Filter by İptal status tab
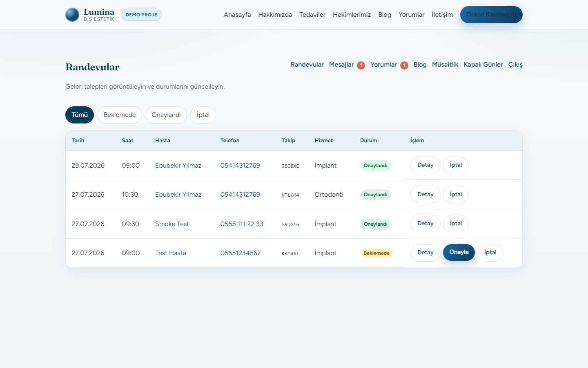Screen dimensions: 588x368 (203, 115)
